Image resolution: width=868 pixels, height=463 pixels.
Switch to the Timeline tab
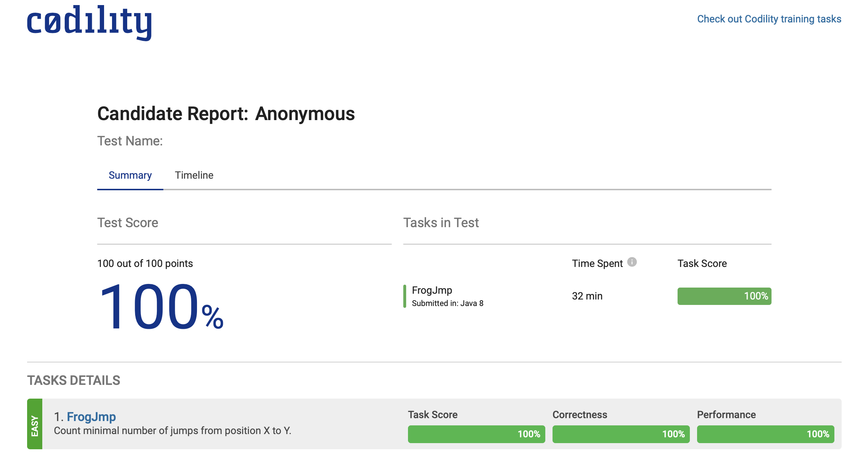point(194,175)
